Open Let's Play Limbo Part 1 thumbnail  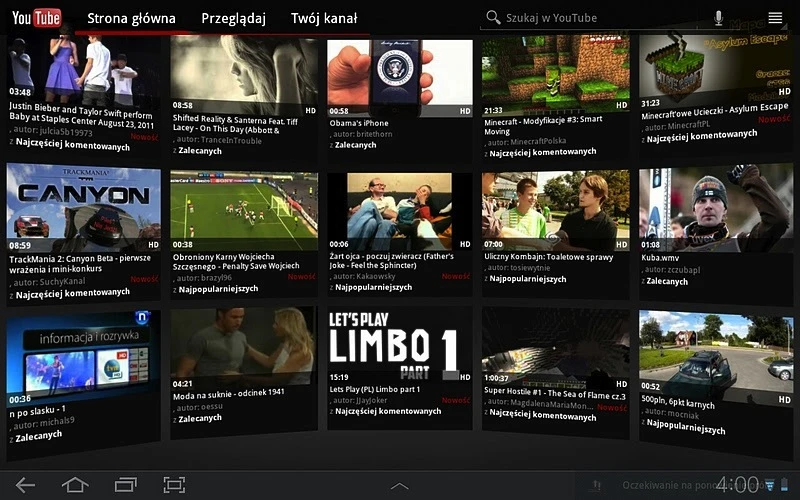[399, 345]
